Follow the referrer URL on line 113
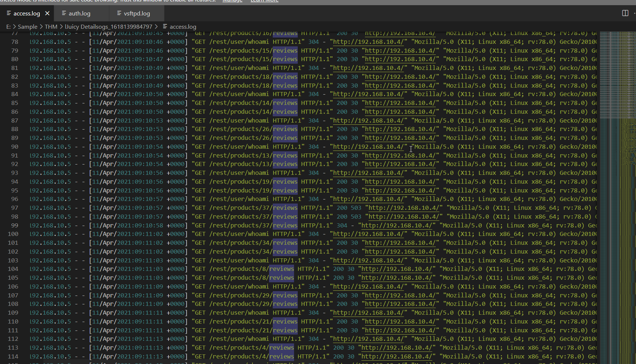The image size is (636, 364). (397, 348)
